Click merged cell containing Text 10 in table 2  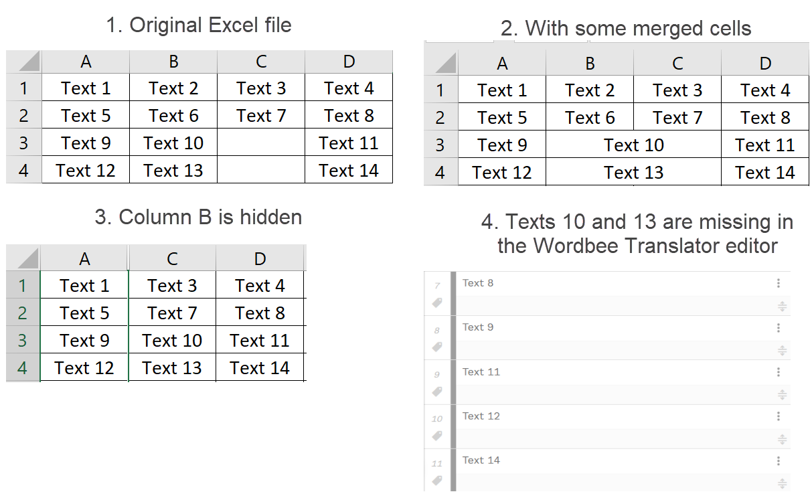[x=633, y=145]
